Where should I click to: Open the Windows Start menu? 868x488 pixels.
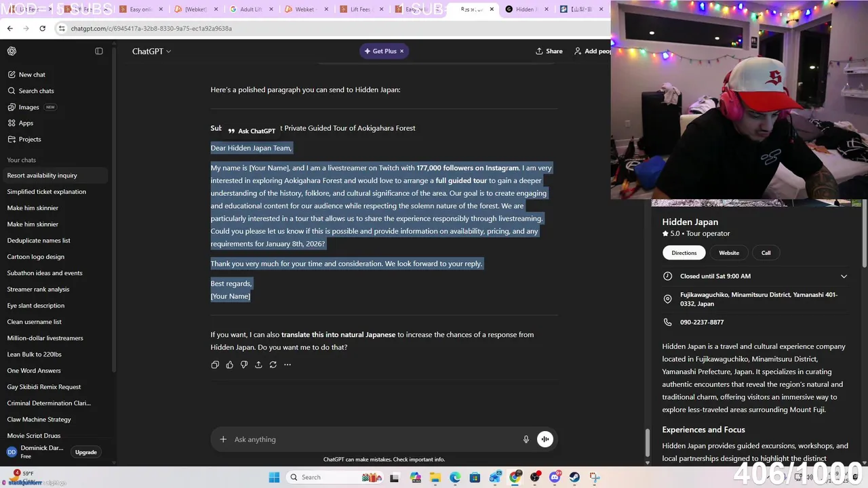coord(274,477)
